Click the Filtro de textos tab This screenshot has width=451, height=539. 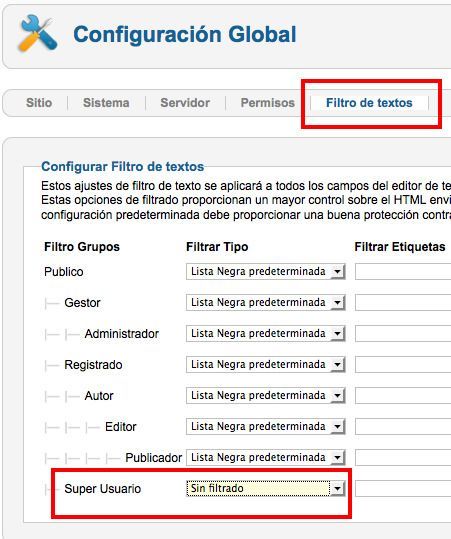click(x=369, y=102)
